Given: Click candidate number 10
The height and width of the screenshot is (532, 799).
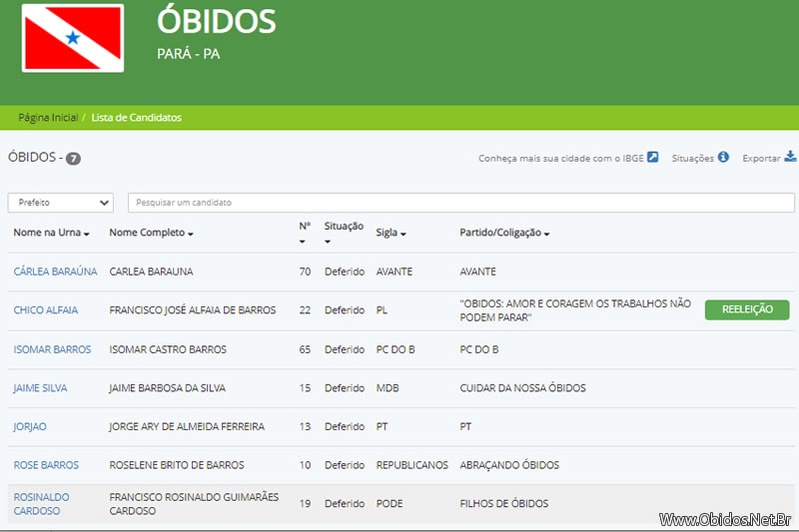Looking at the screenshot, I should click(x=305, y=465).
